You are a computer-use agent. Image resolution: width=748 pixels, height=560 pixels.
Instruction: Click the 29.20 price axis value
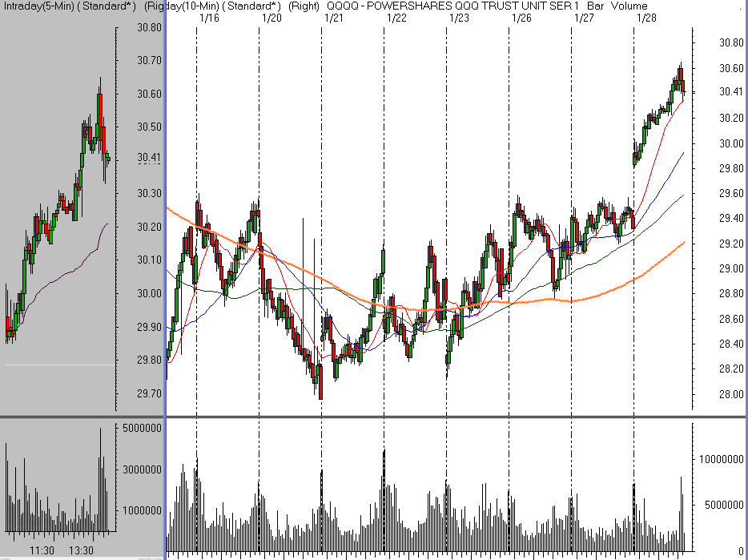pyautogui.click(x=731, y=244)
